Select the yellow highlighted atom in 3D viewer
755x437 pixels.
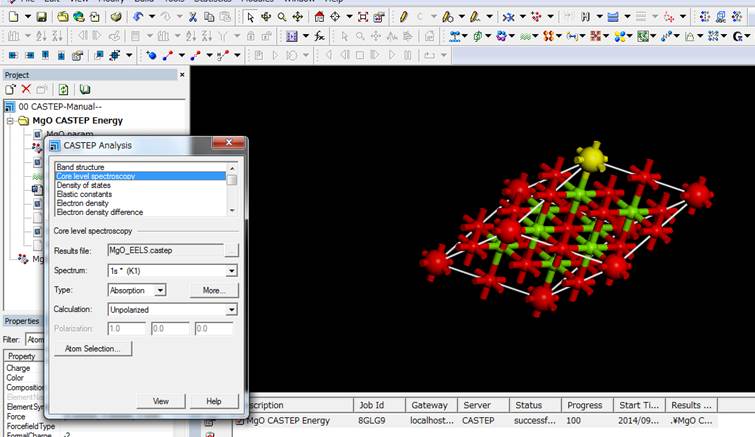pos(591,156)
